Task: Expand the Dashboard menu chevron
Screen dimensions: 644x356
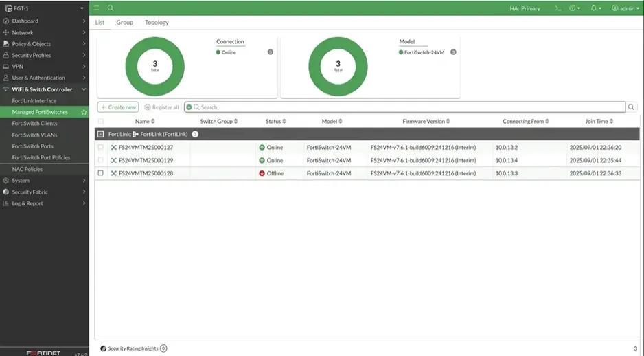Action: (84, 21)
